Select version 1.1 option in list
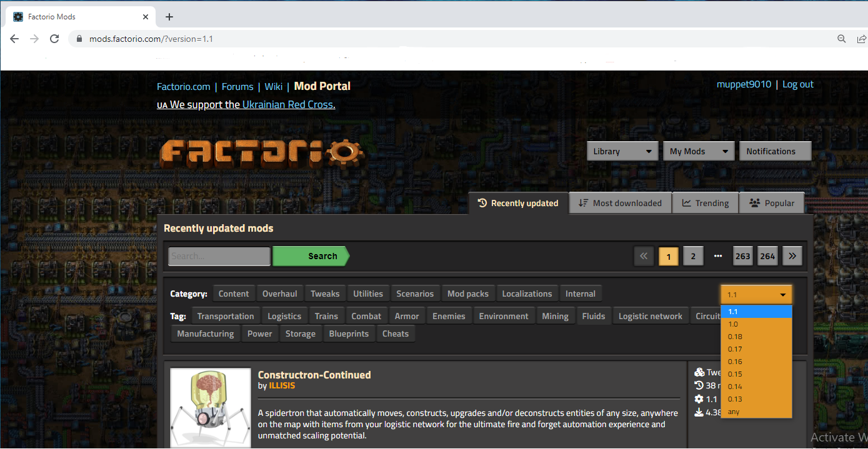The image size is (868, 449). (x=756, y=312)
